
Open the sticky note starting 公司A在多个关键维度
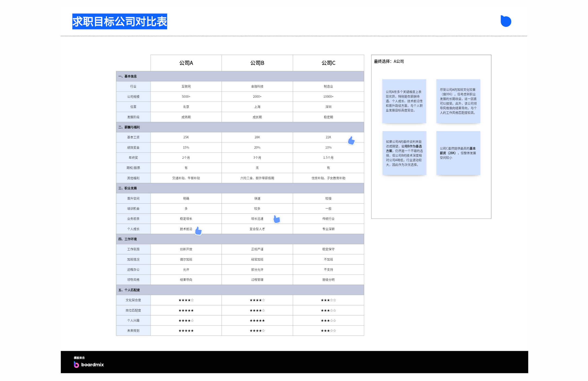[404, 101]
